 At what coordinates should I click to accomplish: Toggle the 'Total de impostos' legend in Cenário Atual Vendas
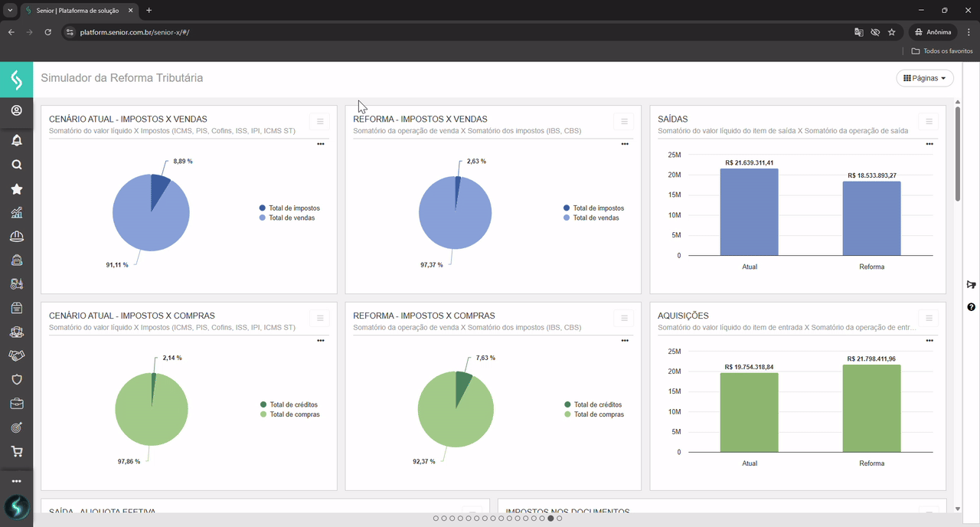tap(294, 208)
